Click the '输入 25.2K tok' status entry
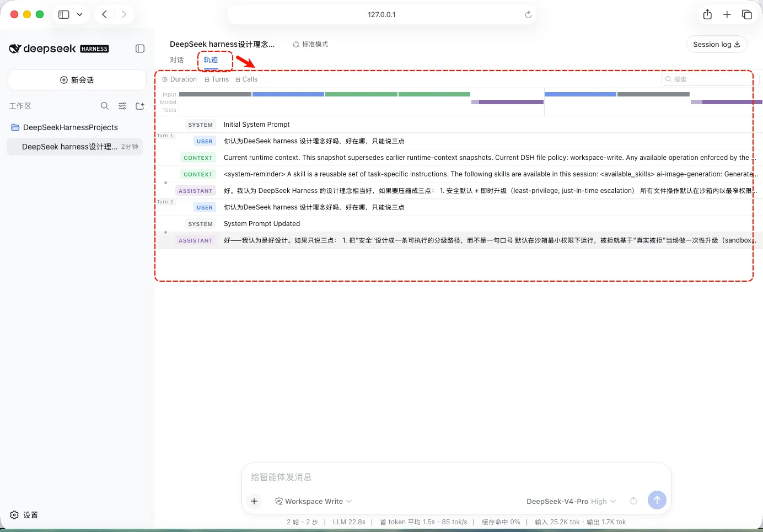 click(x=557, y=522)
